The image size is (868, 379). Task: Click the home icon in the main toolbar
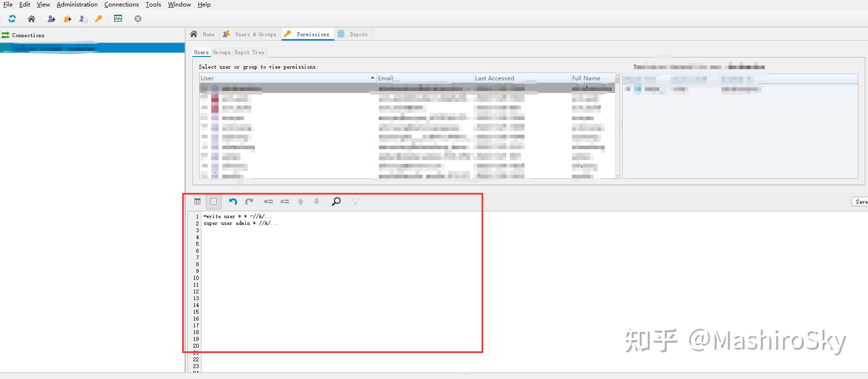[x=31, y=19]
